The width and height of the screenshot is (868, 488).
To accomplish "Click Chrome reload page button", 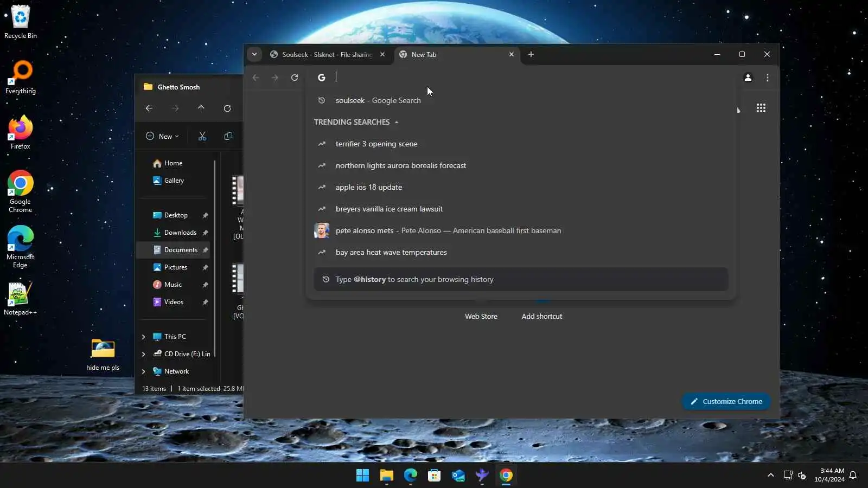I will [295, 78].
